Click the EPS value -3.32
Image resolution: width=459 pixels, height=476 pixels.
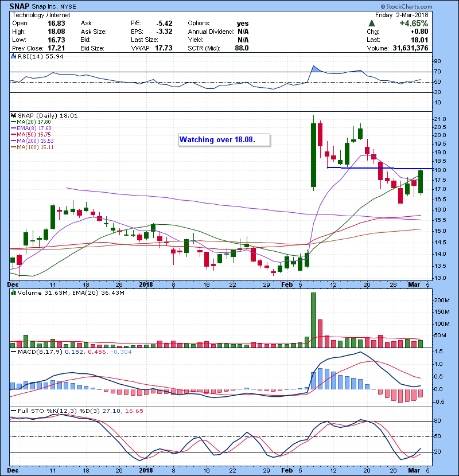coord(164,32)
